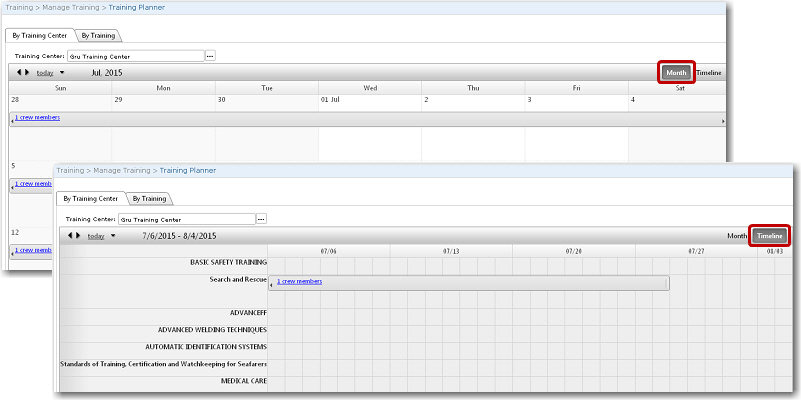Activate the highlighted Month view toggle

676,73
